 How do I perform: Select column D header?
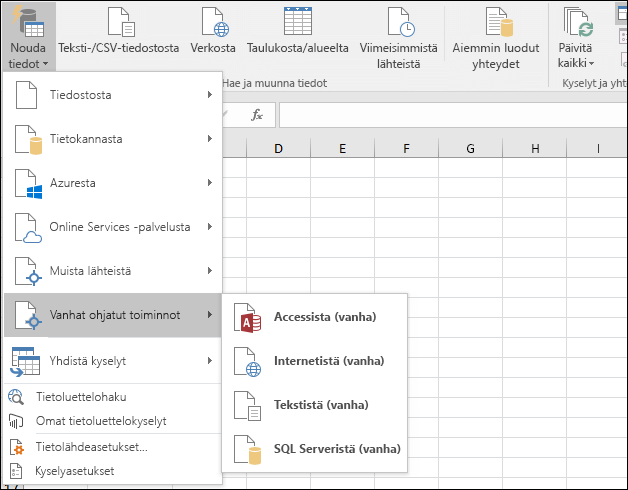pos(278,148)
